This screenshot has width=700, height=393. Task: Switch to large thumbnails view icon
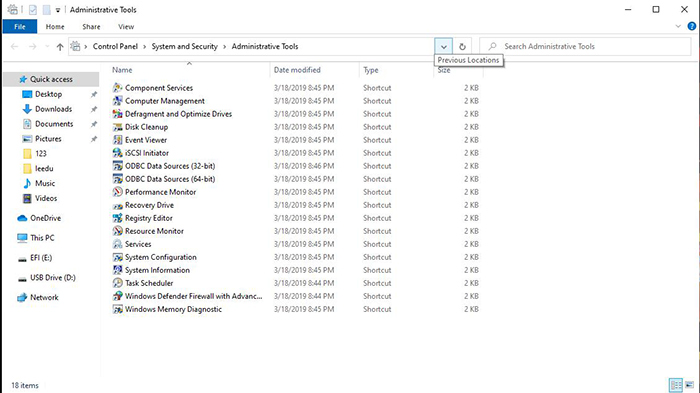tap(690, 385)
